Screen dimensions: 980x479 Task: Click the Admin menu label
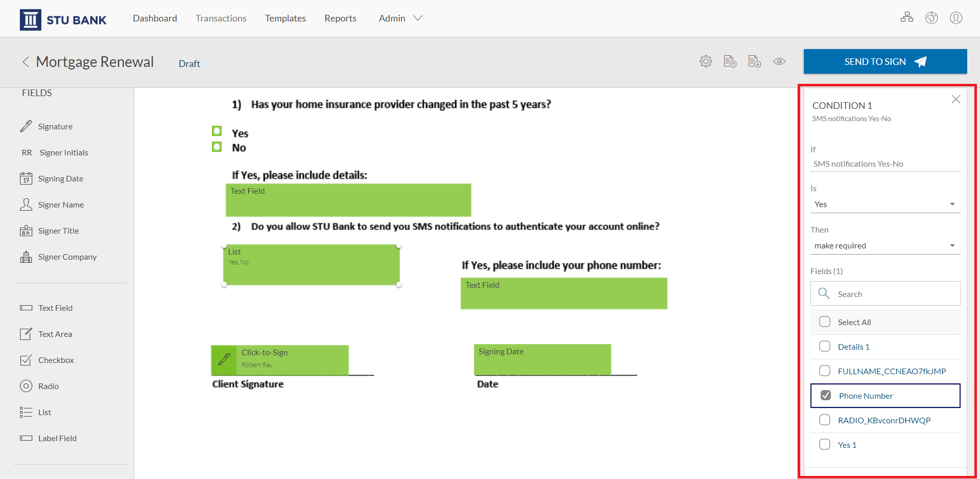tap(392, 18)
